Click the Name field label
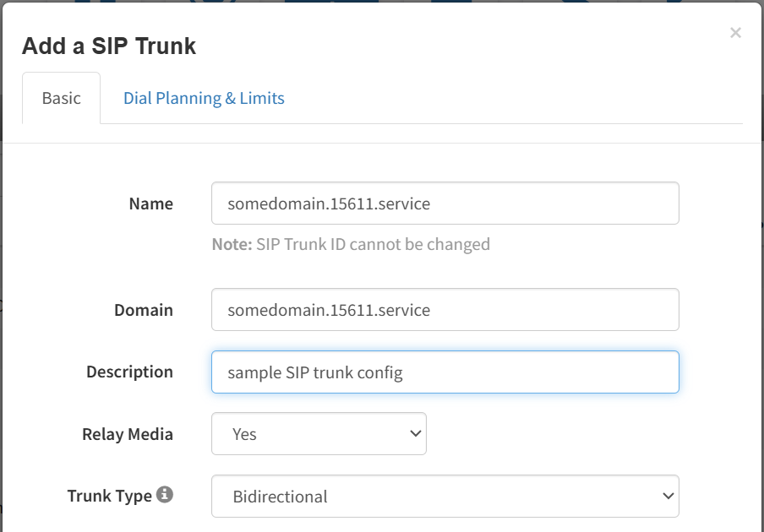Viewport: 764px width, 532px height. [150, 204]
